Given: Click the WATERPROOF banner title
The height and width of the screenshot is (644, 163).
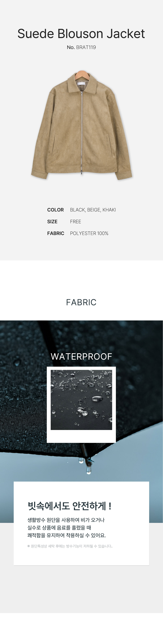Looking at the screenshot, I should pyautogui.click(x=81, y=357).
